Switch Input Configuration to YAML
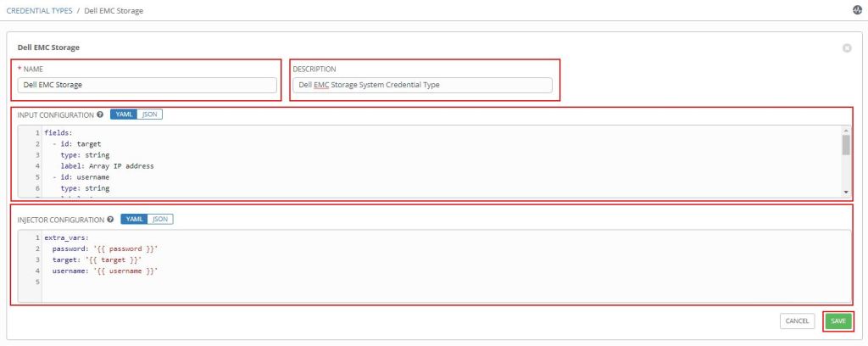 click(x=124, y=114)
